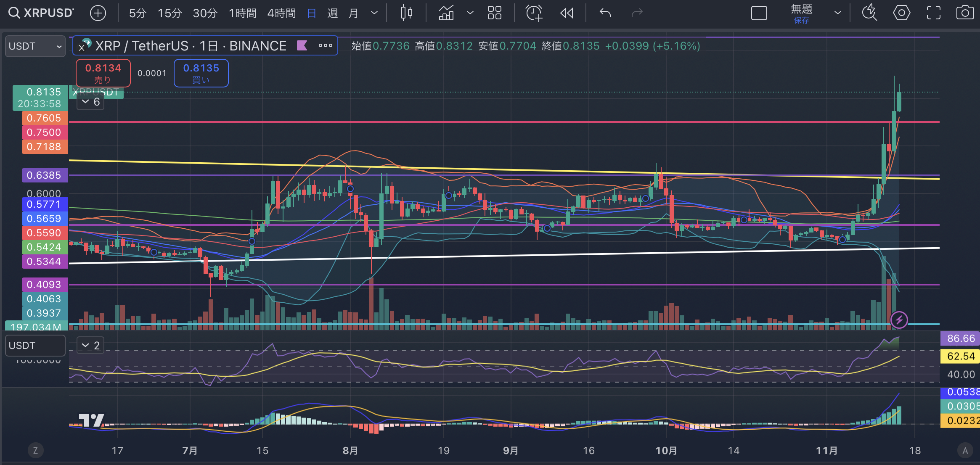This screenshot has height=465, width=980.
Task: Click the 0.4093 purple price label
Action: point(45,285)
